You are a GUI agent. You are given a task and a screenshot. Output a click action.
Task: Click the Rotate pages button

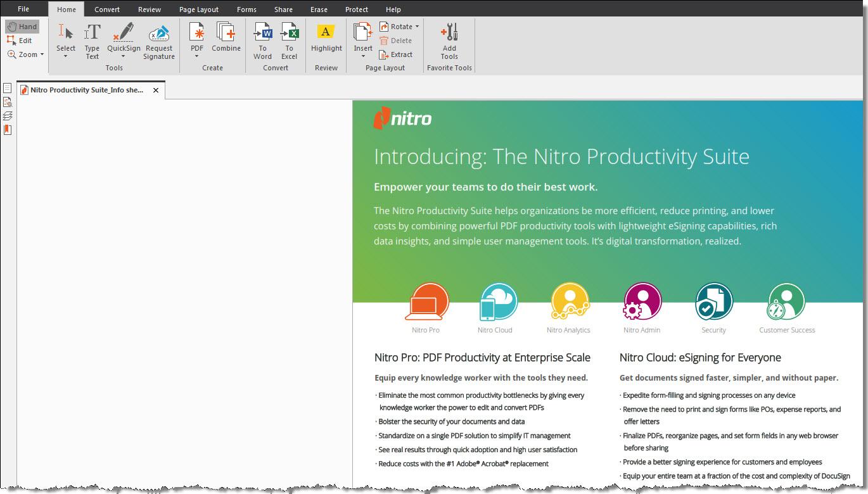pyautogui.click(x=396, y=27)
